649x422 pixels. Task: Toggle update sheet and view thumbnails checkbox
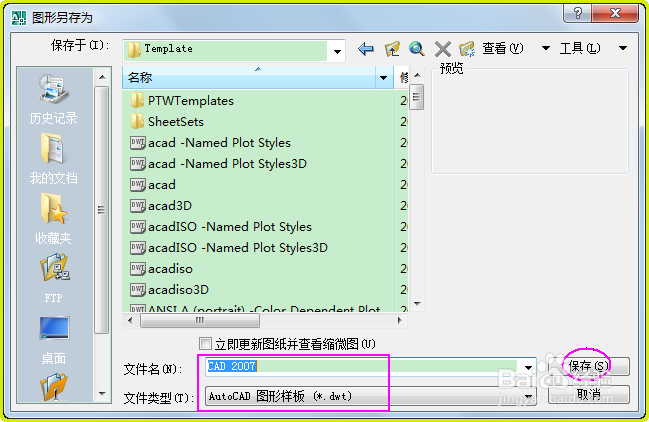(x=205, y=344)
